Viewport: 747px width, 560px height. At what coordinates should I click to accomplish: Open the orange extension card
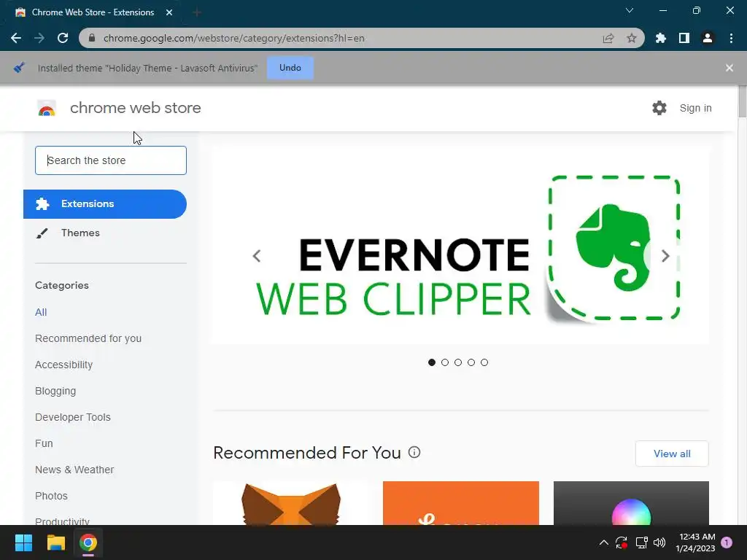[461, 503]
